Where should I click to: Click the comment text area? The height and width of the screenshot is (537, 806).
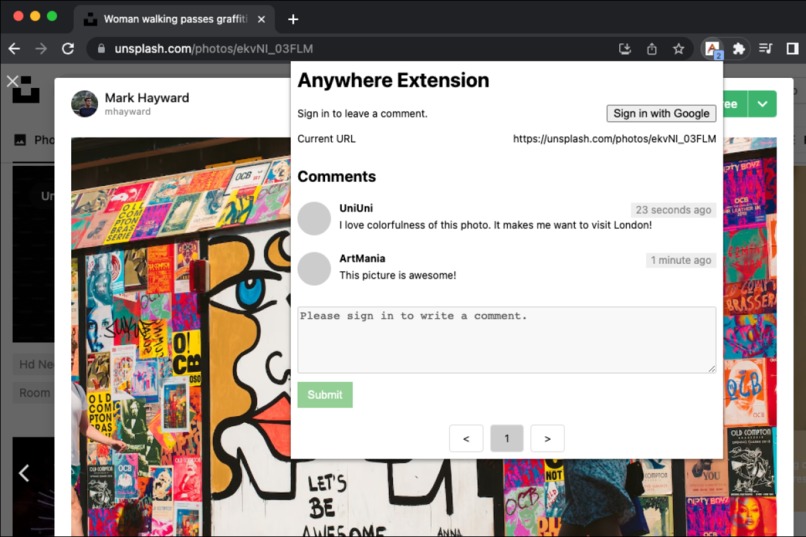point(506,340)
